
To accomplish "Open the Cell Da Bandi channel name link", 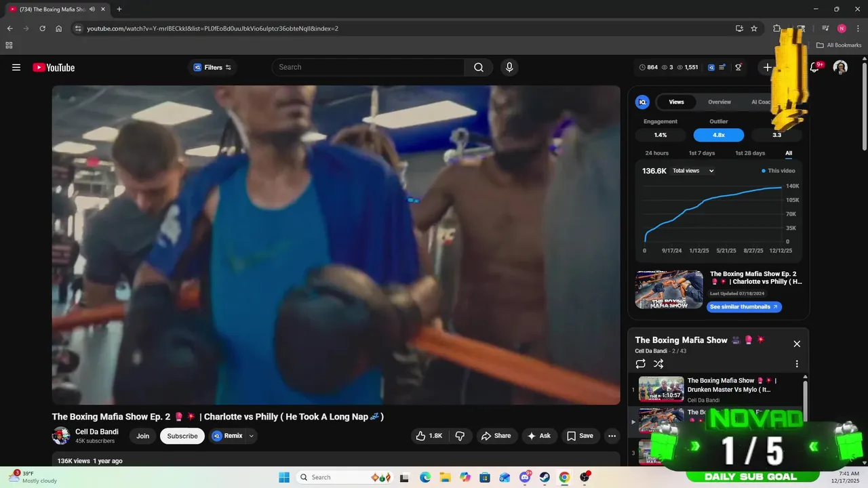I will (x=97, y=432).
